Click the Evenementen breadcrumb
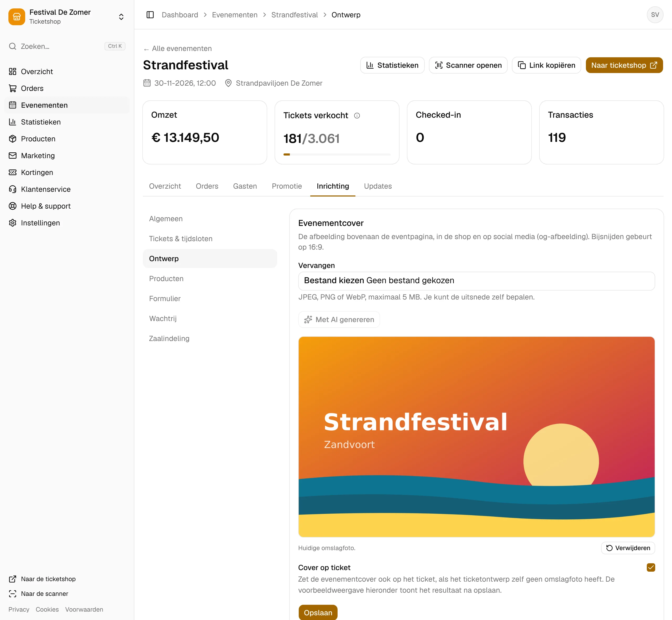The width and height of the screenshot is (672, 620). pos(235,15)
